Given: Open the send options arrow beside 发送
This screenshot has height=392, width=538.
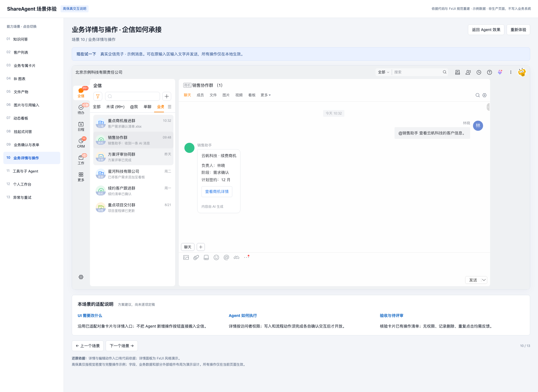Looking at the screenshot, I should click(484, 280).
